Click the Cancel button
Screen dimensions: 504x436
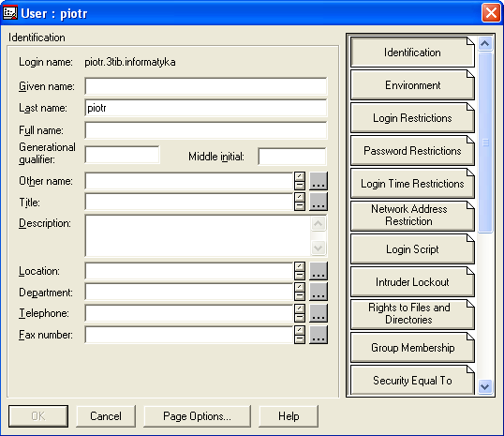pos(106,416)
